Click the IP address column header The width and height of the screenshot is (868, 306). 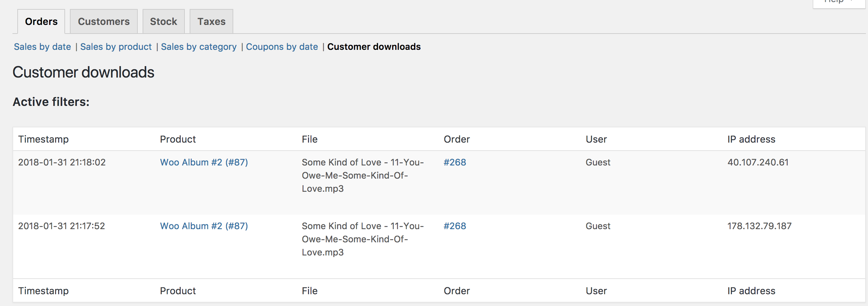coord(751,139)
